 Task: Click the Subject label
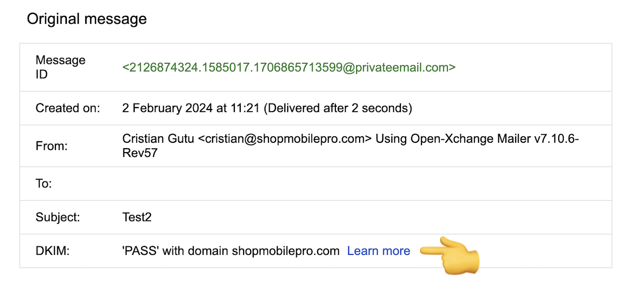coord(58,217)
